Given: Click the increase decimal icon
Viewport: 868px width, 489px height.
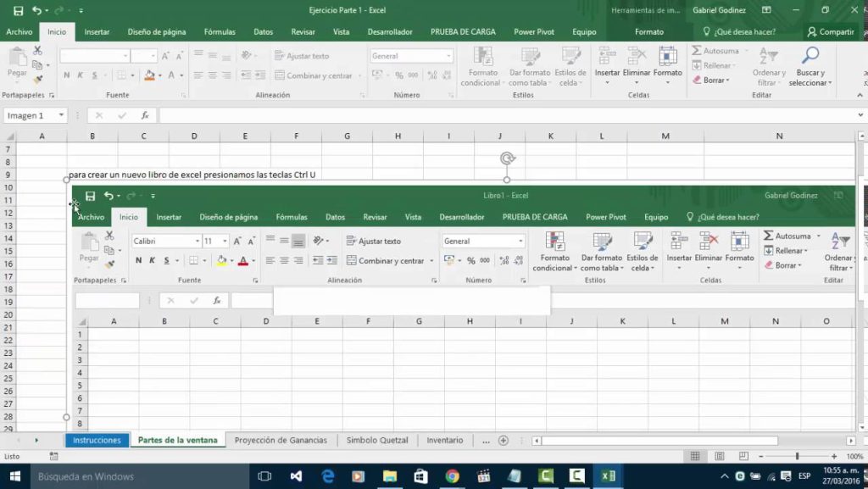Looking at the screenshot, I should [432, 75].
